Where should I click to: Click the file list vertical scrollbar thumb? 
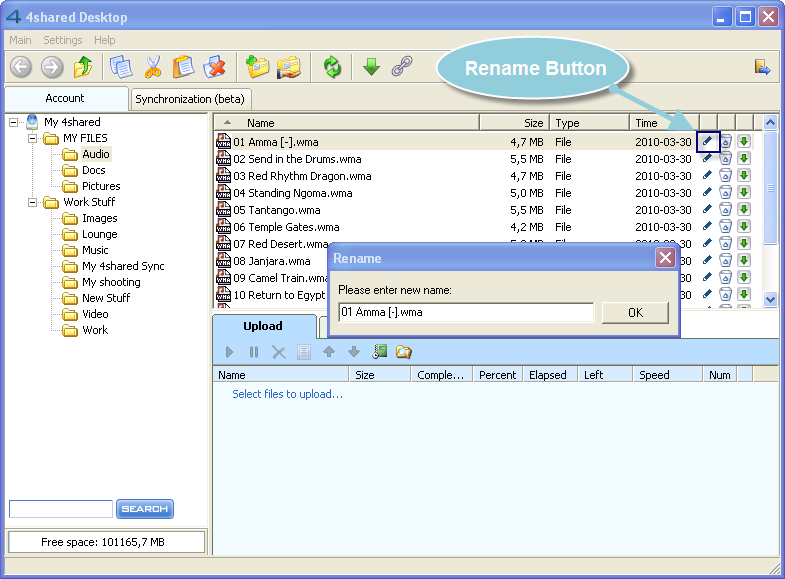770,188
